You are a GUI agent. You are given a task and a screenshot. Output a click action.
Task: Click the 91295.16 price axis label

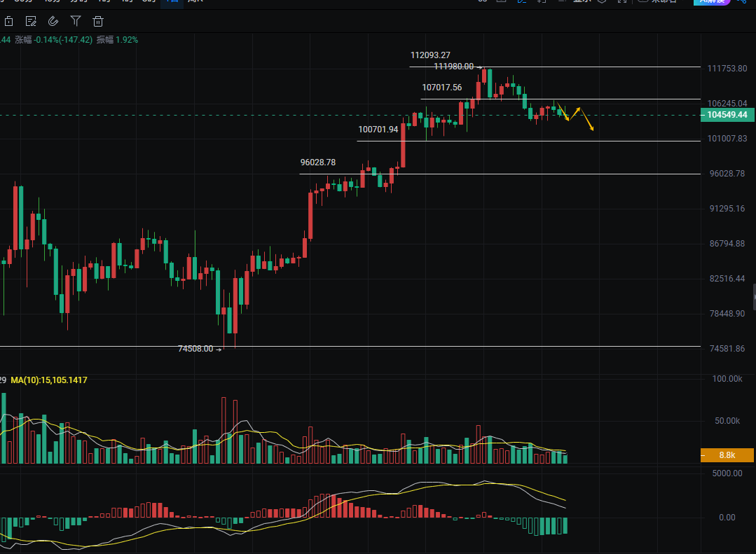click(727, 209)
